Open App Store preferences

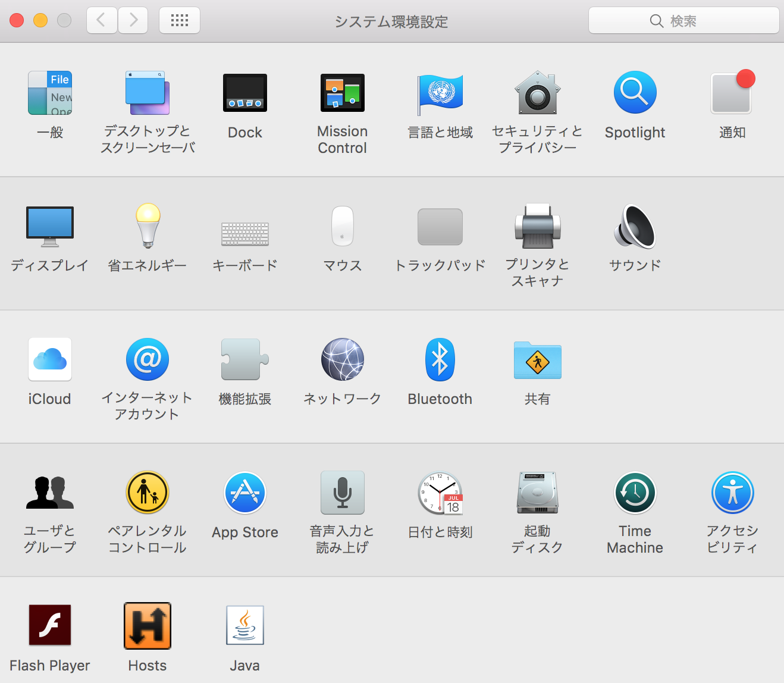point(245,493)
